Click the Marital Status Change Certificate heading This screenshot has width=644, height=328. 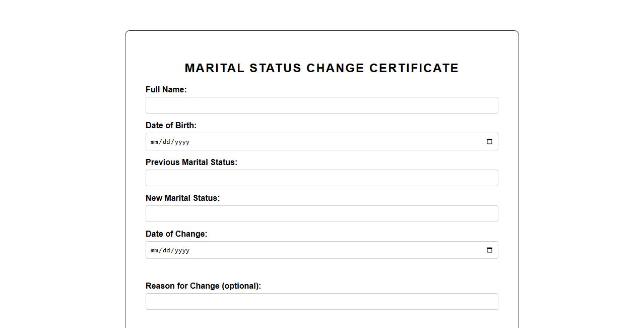(321, 68)
